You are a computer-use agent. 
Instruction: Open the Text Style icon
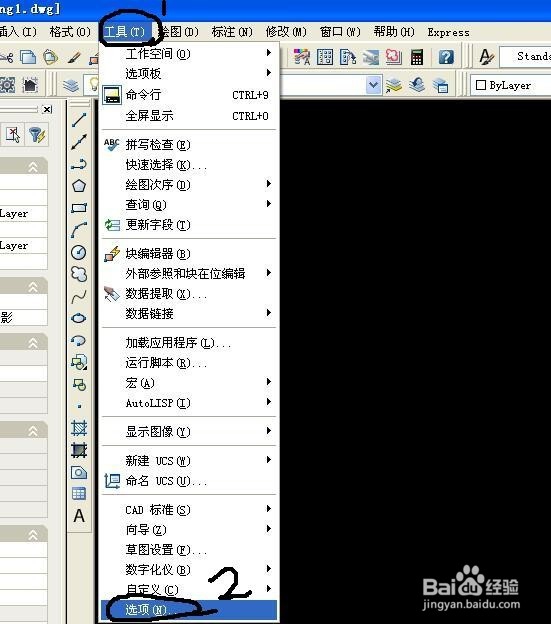click(487, 57)
